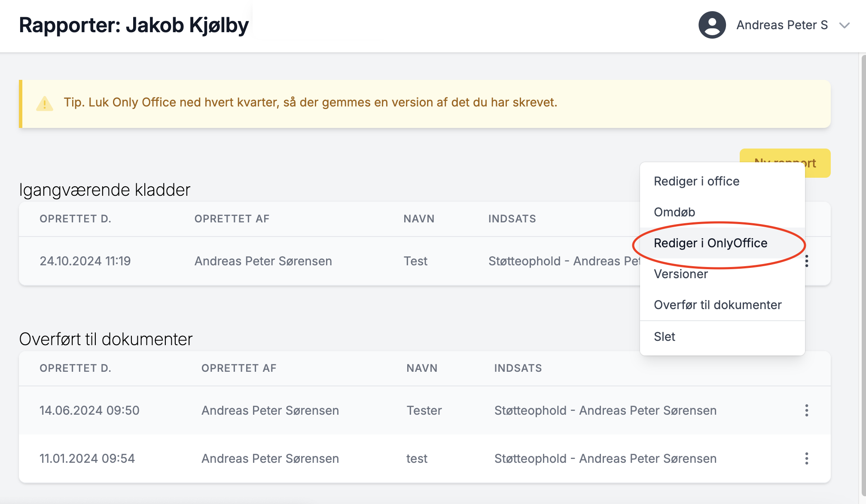This screenshot has height=504, width=866.
Task: Click the 24.10.2024 11:19 draft row
Action: coord(85,261)
